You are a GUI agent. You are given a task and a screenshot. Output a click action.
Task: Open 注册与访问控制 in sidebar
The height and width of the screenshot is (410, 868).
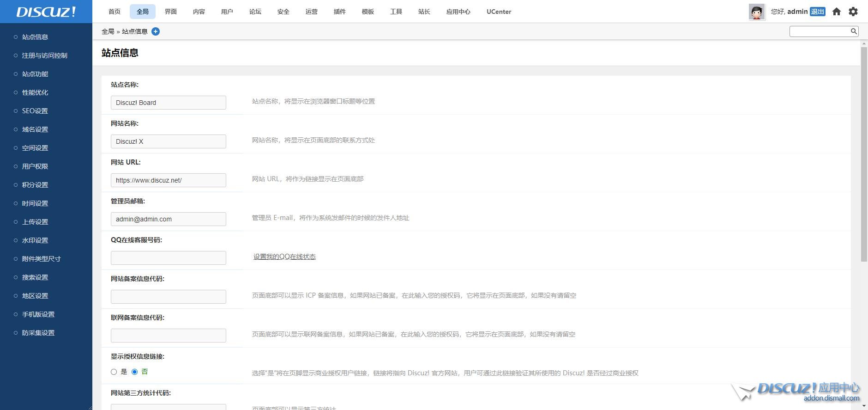click(x=44, y=55)
